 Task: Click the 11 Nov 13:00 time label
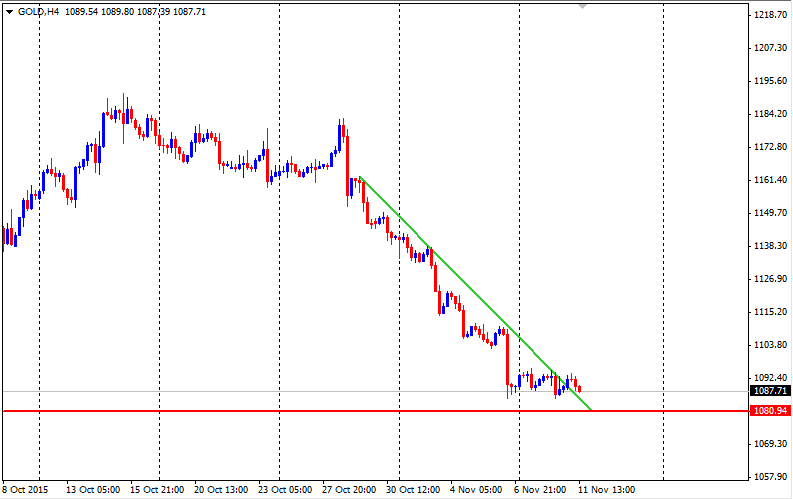click(606, 489)
